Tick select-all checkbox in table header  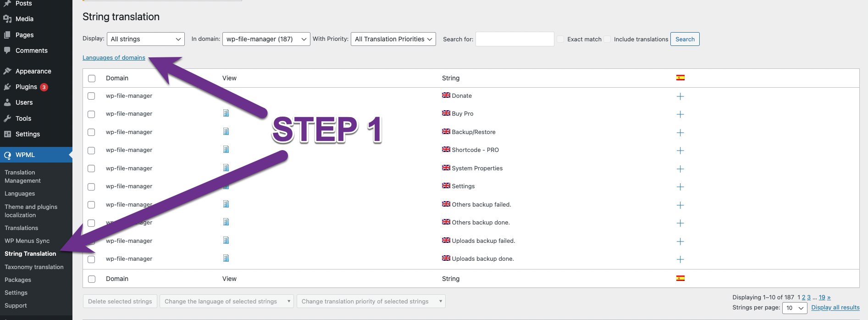pos(92,79)
